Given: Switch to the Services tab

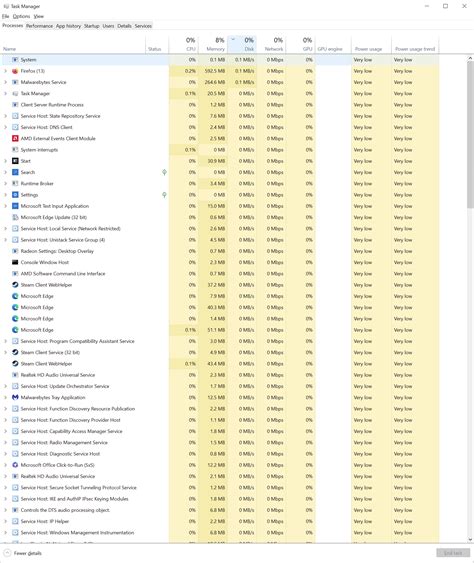Looking at the screenshot, I should 143,26.
